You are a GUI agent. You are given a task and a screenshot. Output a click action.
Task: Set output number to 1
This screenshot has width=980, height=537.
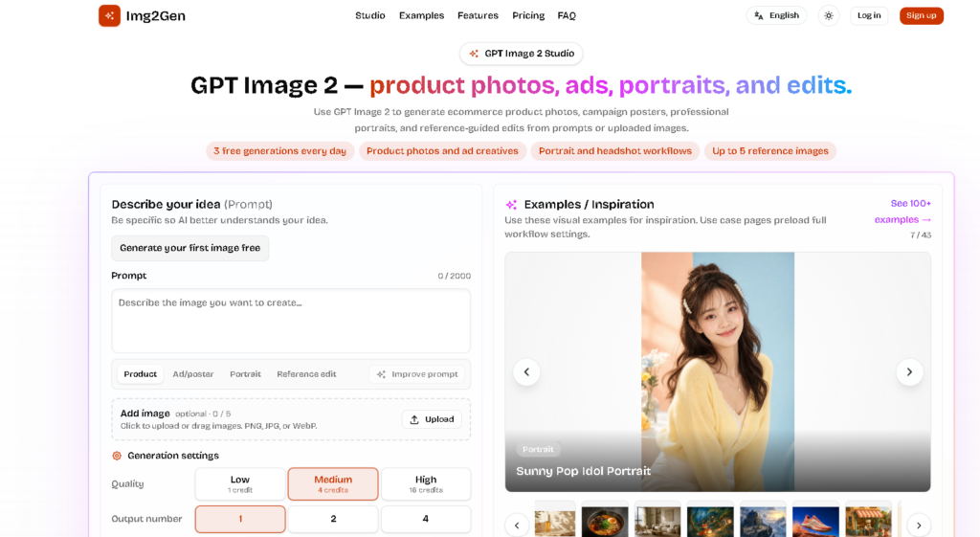pyautogui.click(x=240, y=519)
